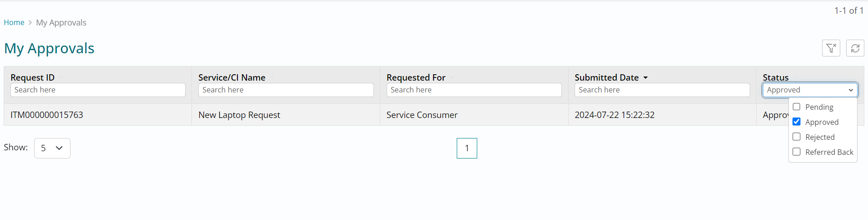Go to the Home breadcrumb link

(x=14, y=23)
